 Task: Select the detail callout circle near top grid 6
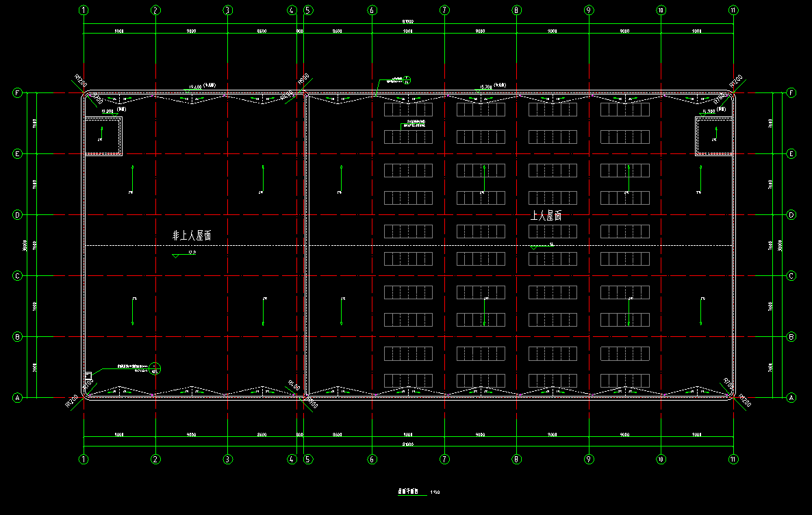[x=407, y=79]
